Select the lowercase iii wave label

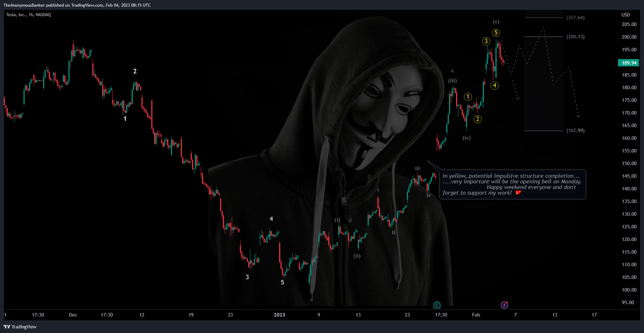pos(417,169)
